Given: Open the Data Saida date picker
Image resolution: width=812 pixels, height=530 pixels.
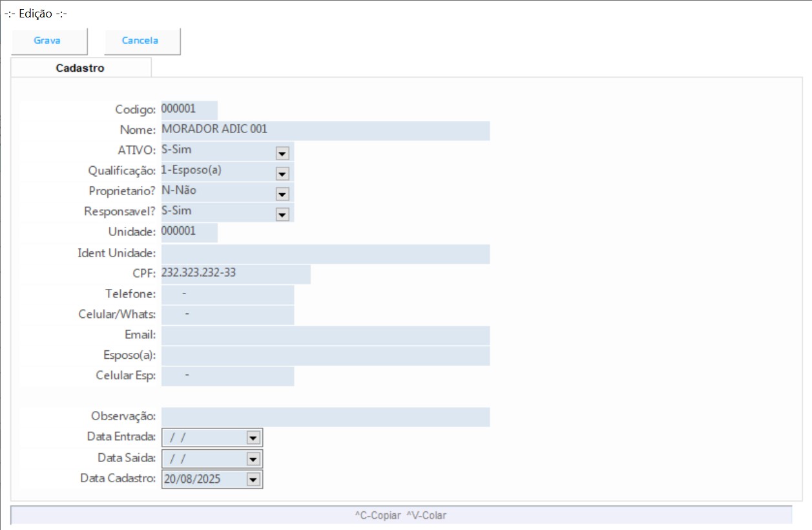Looking at the screenshot, I should 253,459.
